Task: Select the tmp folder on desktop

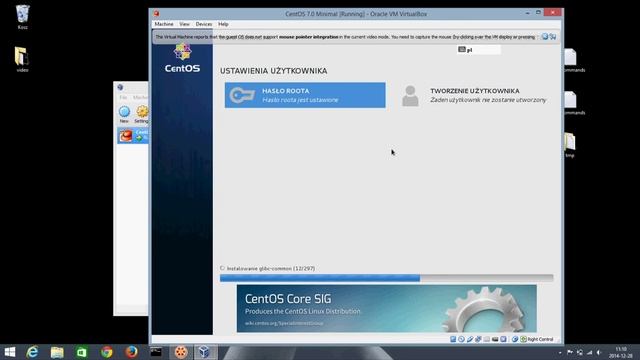Action: pos(570,145)
